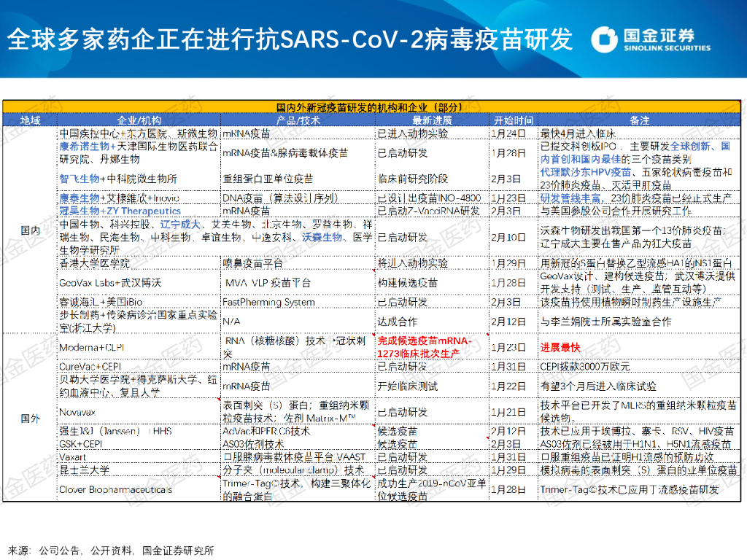This screenshot has width=747, height=560.
Task: Click the 康泰生物 highlighted company name
Action: click(80, 198)
